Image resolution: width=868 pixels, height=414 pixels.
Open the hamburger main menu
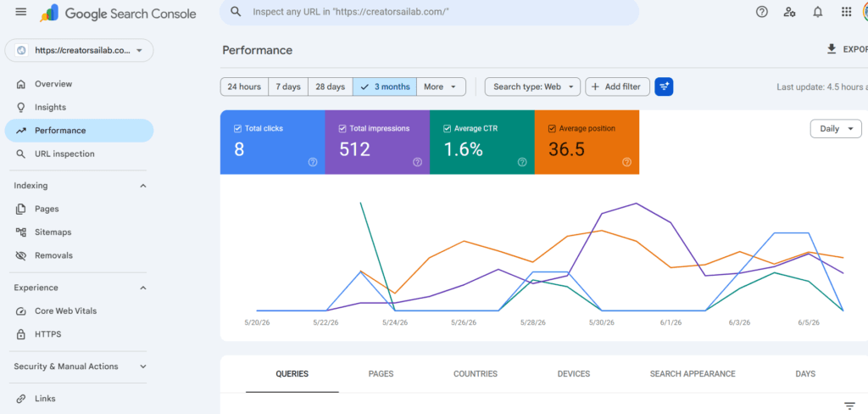click(21, 12)
